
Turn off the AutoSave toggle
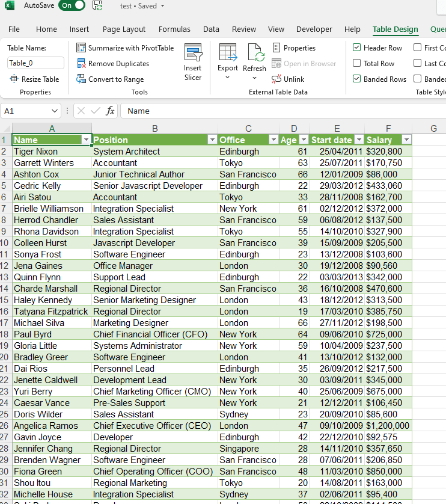(x=72, y=6)
